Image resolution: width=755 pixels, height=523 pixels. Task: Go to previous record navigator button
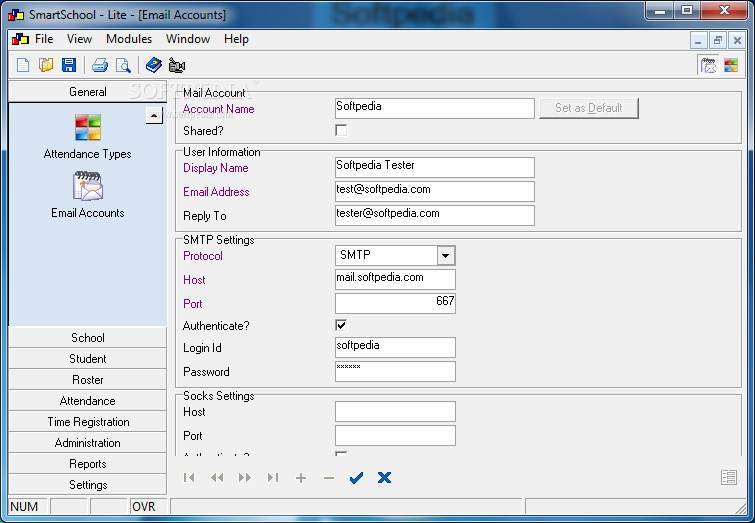click(217, 477)
